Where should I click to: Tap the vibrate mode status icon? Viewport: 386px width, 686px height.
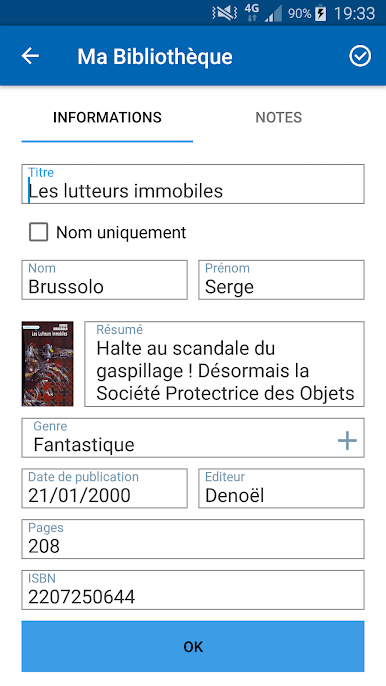point(224,13)
